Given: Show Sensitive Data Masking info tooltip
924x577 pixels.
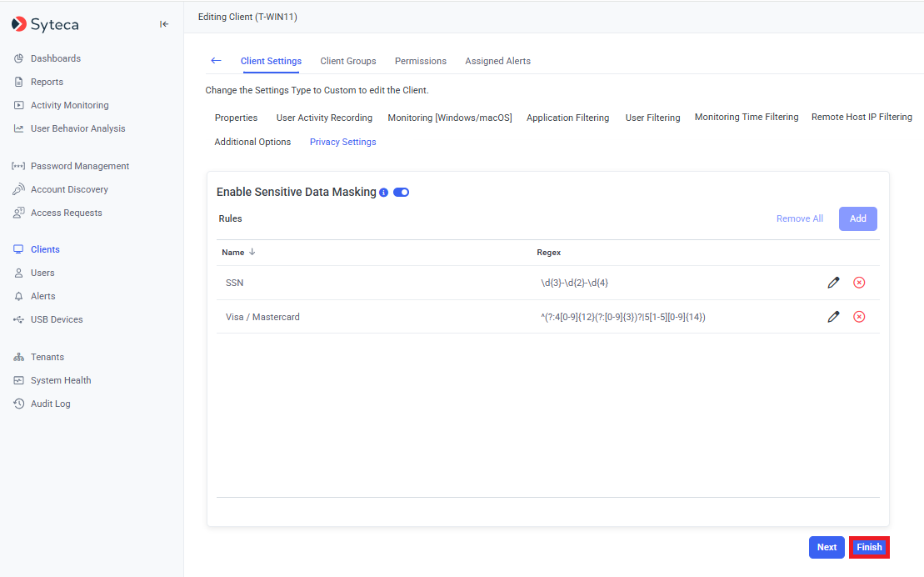Looking at the screenshot, I should point(383,193).
